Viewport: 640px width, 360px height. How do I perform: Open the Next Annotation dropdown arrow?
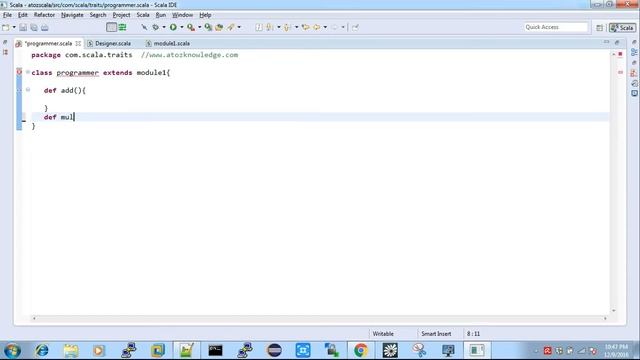(x=279, y=27)
